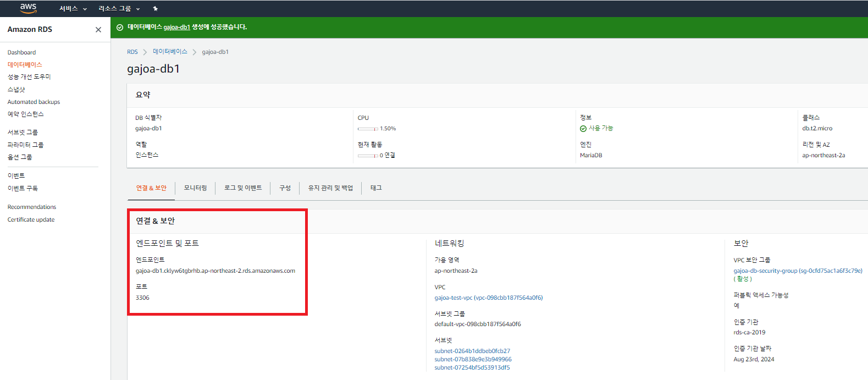Screen dimensions: 868x380
Task: Click the 인스턴스 role value
Action: click(x=147, y=155)
